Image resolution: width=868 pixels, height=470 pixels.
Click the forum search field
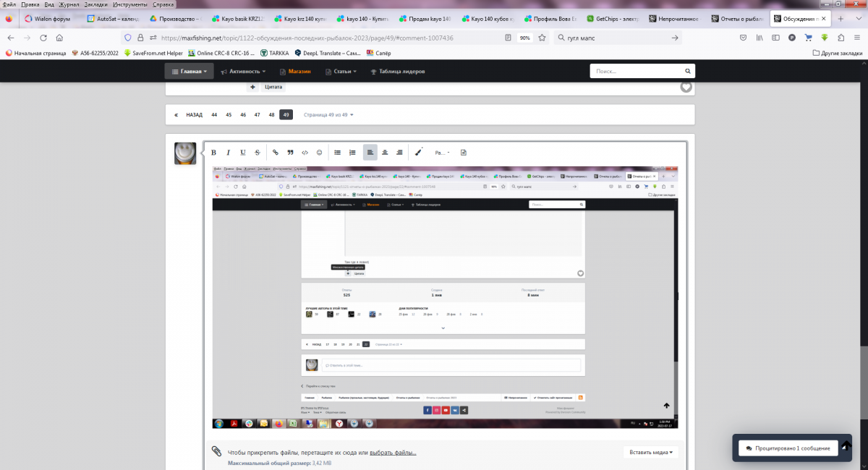point(642,72)
